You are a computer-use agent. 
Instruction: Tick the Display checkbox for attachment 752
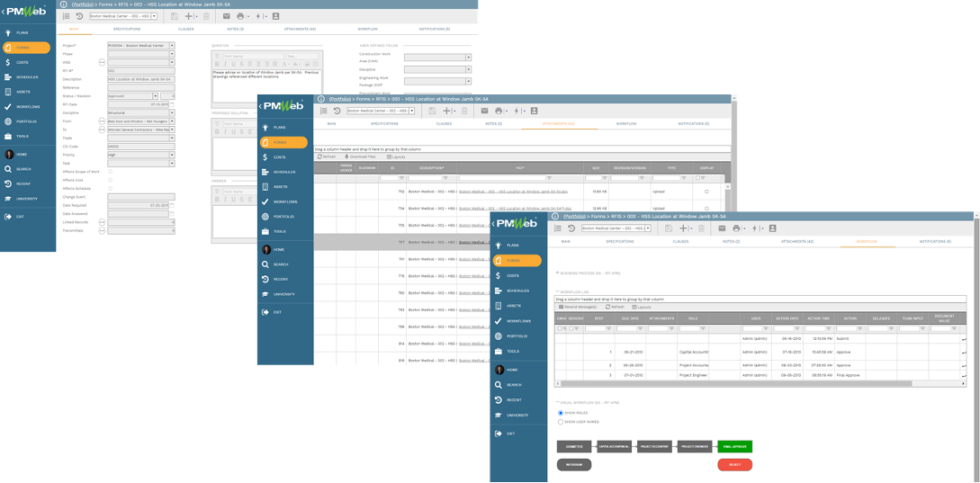click(x=706, y=192)
